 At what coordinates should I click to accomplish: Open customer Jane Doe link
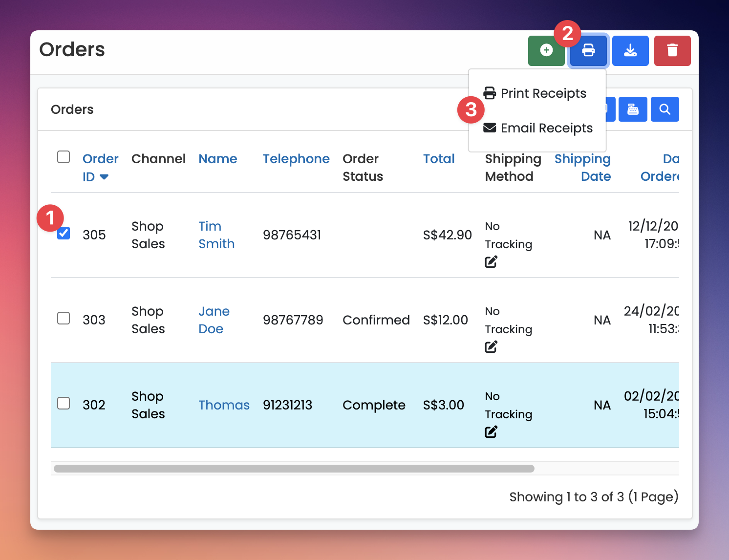(214, 320)
